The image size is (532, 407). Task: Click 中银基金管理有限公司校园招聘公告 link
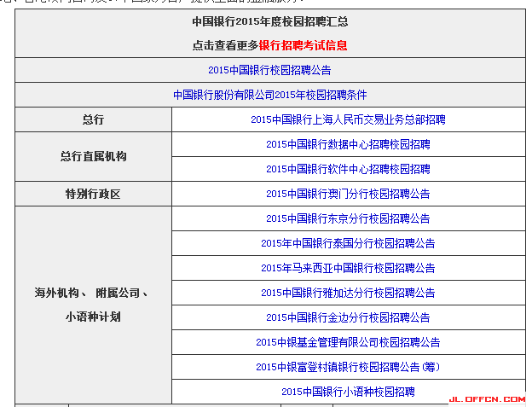coord(348,342)
